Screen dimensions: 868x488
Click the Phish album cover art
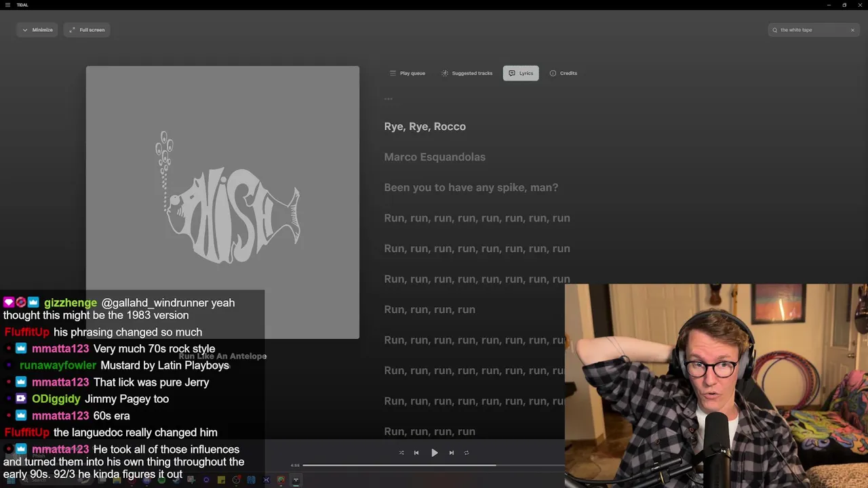[222, 202]
